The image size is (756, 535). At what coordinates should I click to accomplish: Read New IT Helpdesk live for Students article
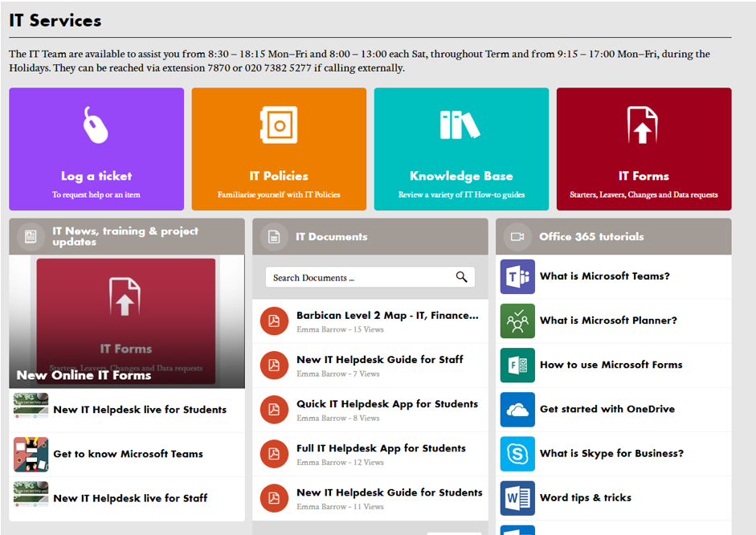click(x=140, y=410)
